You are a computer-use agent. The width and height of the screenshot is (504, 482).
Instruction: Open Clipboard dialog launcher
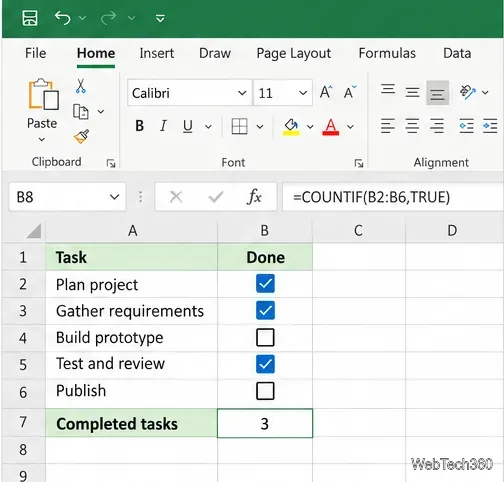pyautogui.click(x=111, y=163)
